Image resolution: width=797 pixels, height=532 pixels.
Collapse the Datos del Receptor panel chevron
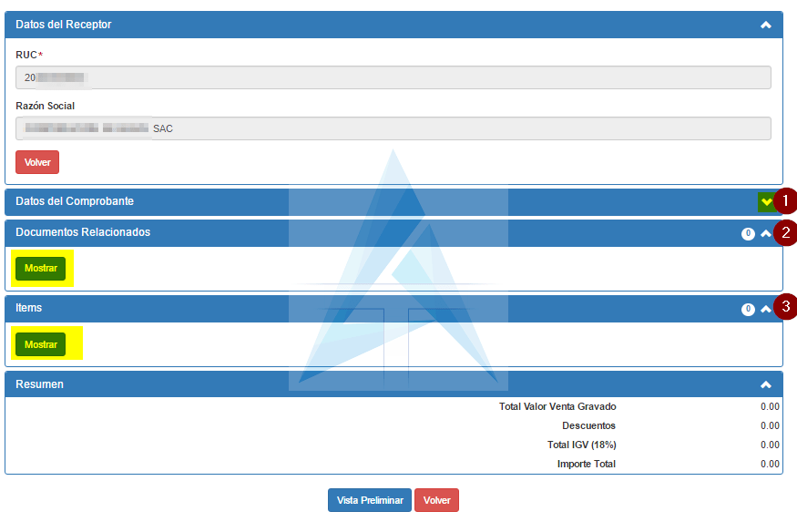coord(766,25)
